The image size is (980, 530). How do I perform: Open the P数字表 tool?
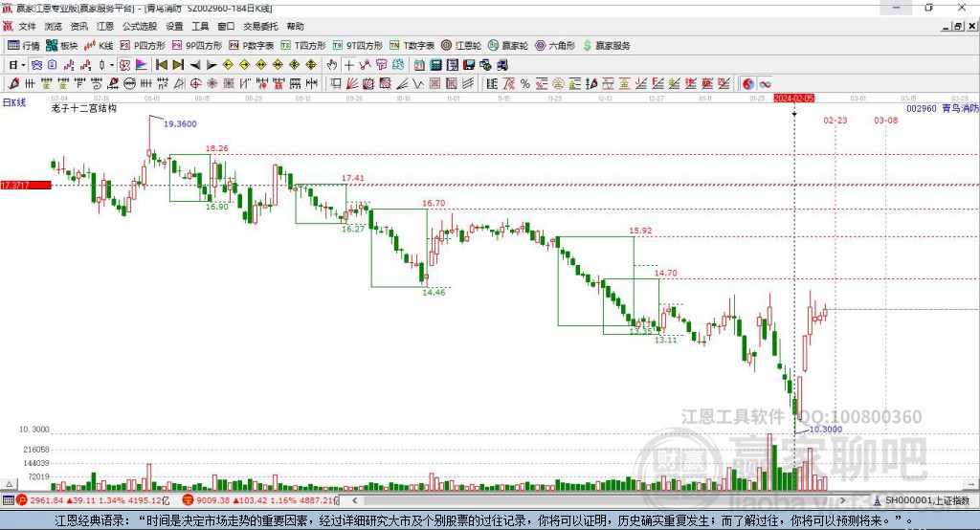click(x=252, y=46)
